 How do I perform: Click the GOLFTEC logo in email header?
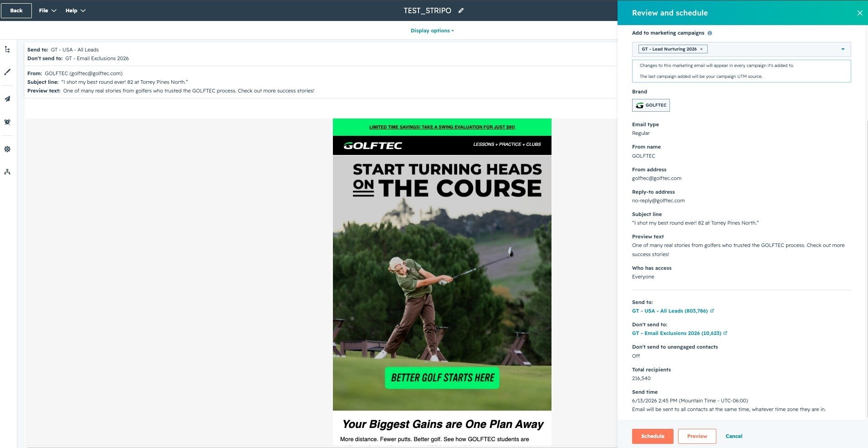373,145
